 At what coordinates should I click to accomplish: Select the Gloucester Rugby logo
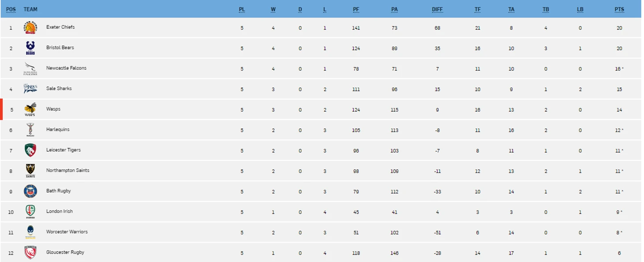[x=30, y=252]
